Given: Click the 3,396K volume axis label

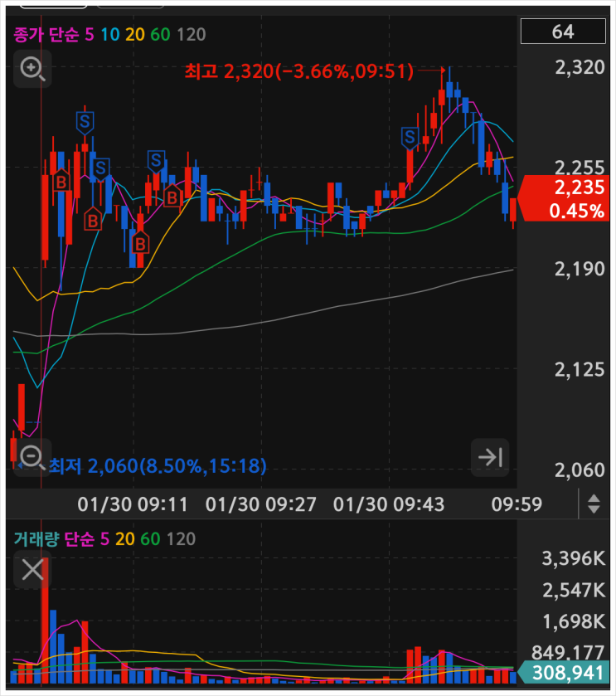Looking at the screenshot, I should click(x=574, y=558).
